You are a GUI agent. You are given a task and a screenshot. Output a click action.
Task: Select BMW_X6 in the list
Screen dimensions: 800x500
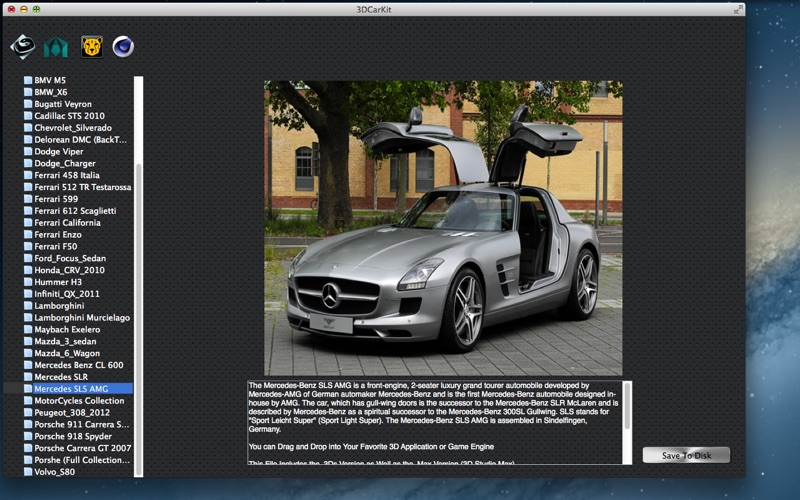click(51, 92)
